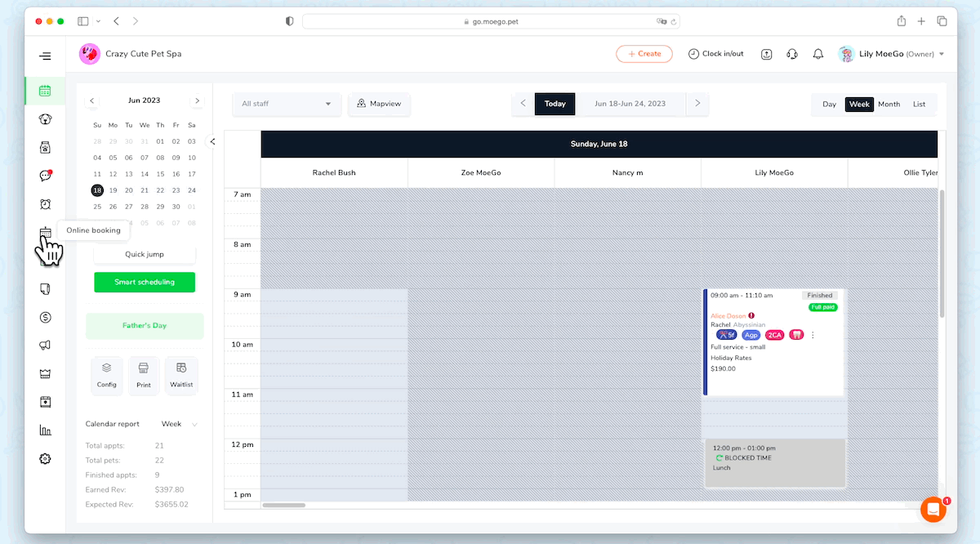
Task: Click the Safari share icon
Action: click(902, 21)
